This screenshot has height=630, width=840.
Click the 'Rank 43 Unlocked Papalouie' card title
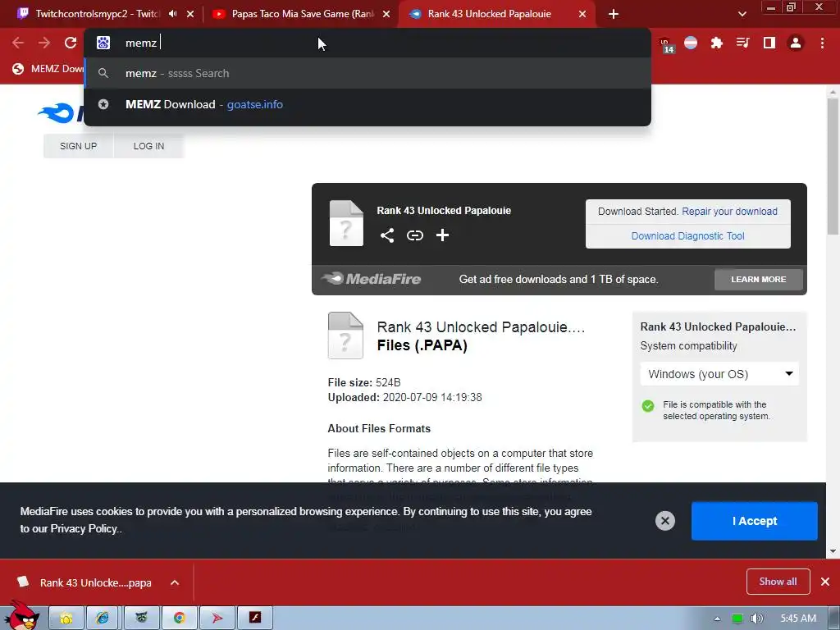[444, 211]
